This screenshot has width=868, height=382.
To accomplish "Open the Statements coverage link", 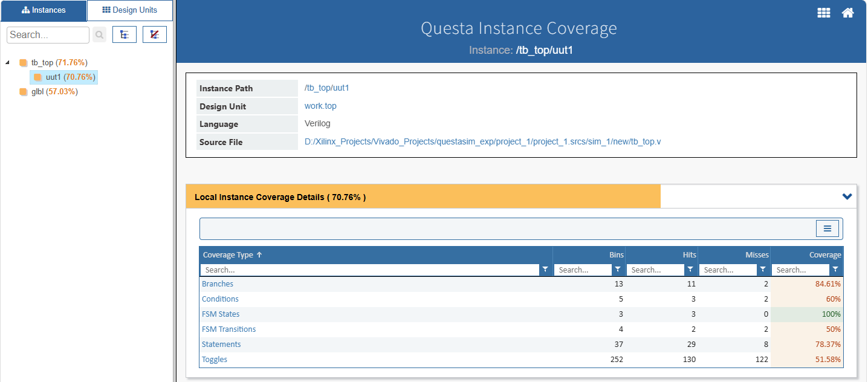I will click(x=221, y=345).
